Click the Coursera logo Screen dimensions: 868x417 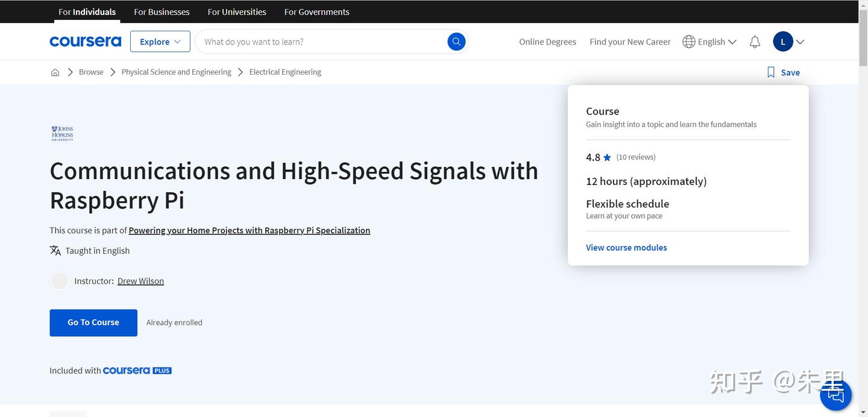(85, 42)
